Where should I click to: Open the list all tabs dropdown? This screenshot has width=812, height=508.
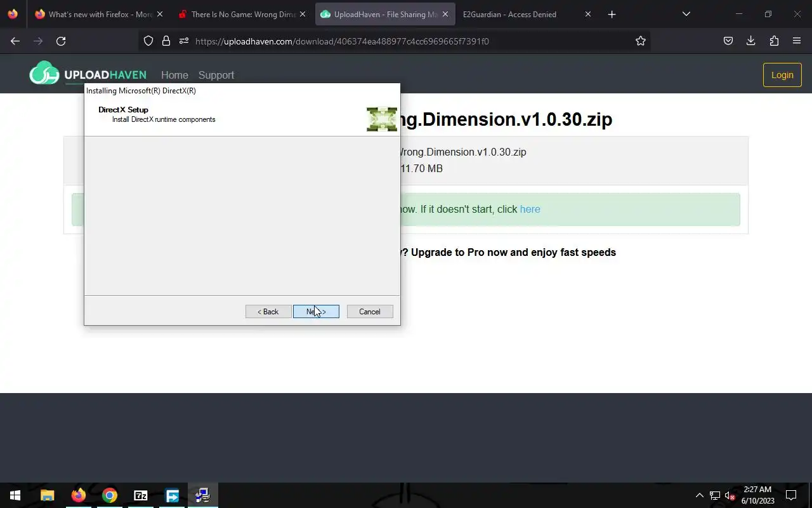coord(686,14)
